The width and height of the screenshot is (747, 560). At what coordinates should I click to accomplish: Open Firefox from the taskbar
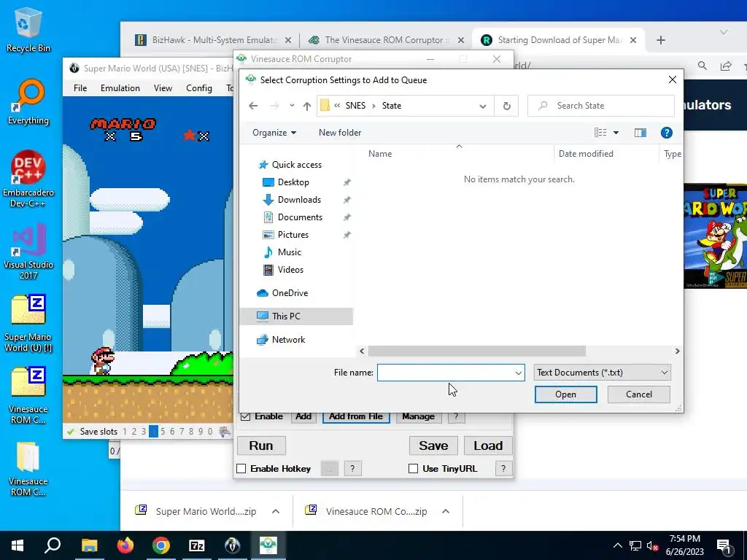pyautogui.click(x=125, y=545)
